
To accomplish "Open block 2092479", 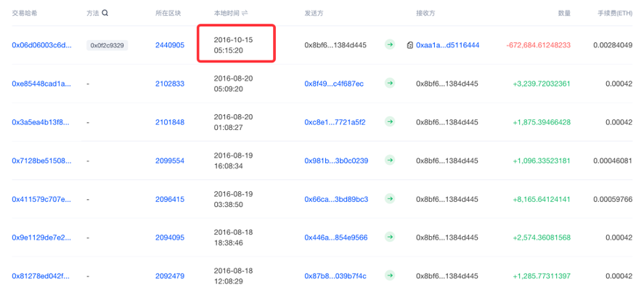I will point(170,276).
